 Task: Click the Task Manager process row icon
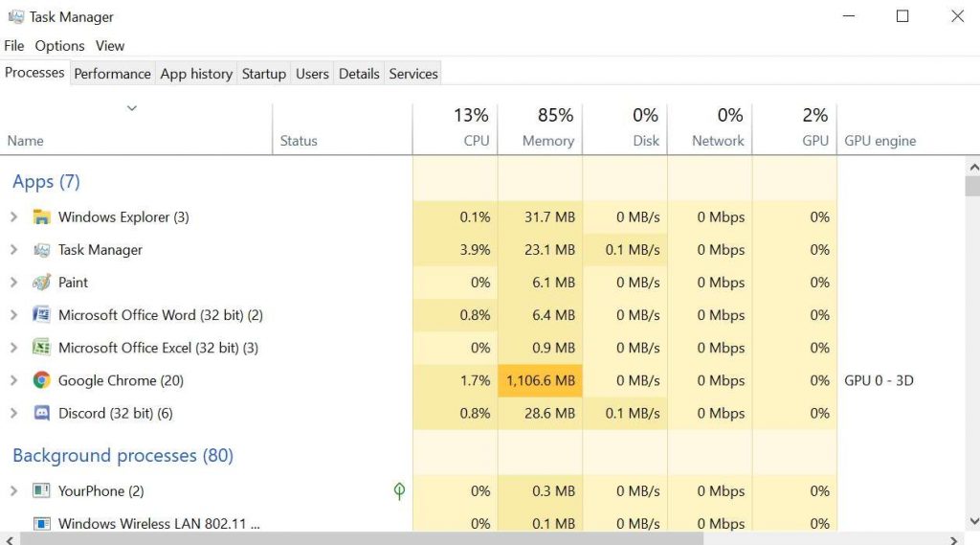click(x=41, y=250)
